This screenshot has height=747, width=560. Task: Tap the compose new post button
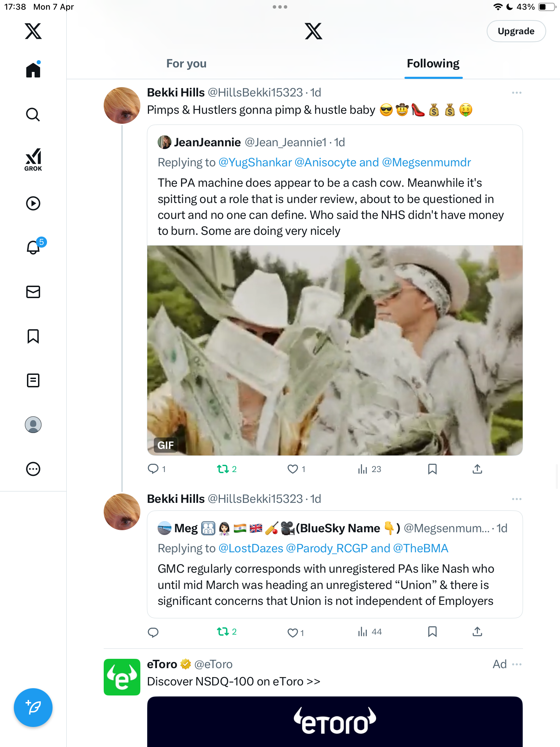point(33,708)
